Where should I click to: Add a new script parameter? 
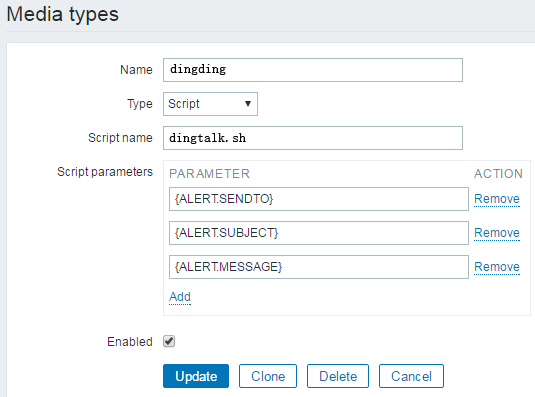pos(180,297)
